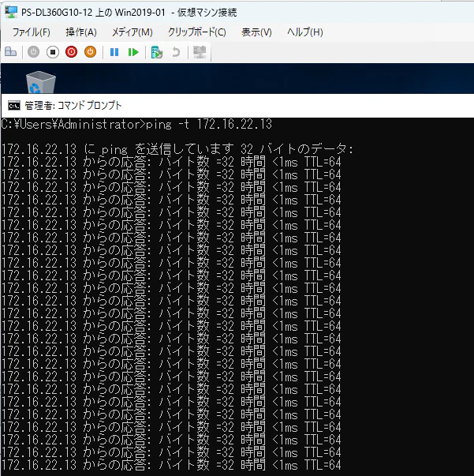Click the 管理者: コマンド プロンプト title
This screenshot has width=474, height=476.
(x=73, y=106)
